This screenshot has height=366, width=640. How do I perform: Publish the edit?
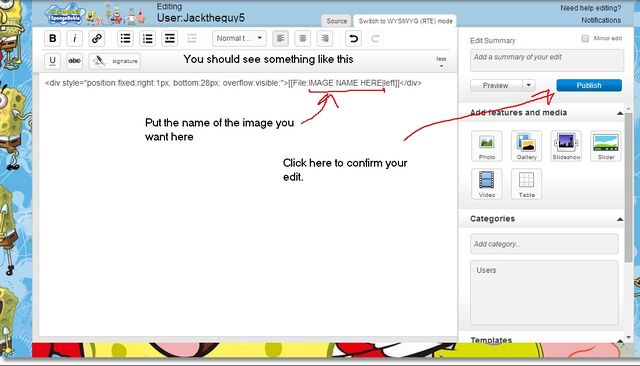pos(589,85)
